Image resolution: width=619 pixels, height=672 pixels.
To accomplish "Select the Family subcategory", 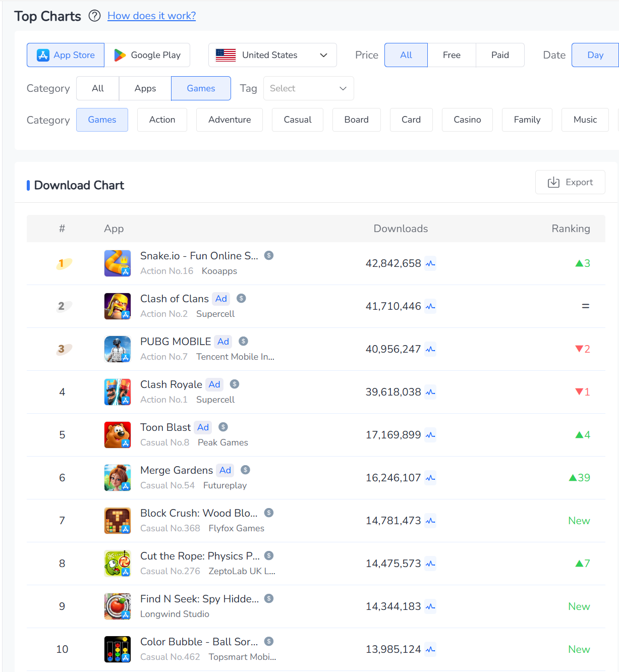I will point(527,120).
